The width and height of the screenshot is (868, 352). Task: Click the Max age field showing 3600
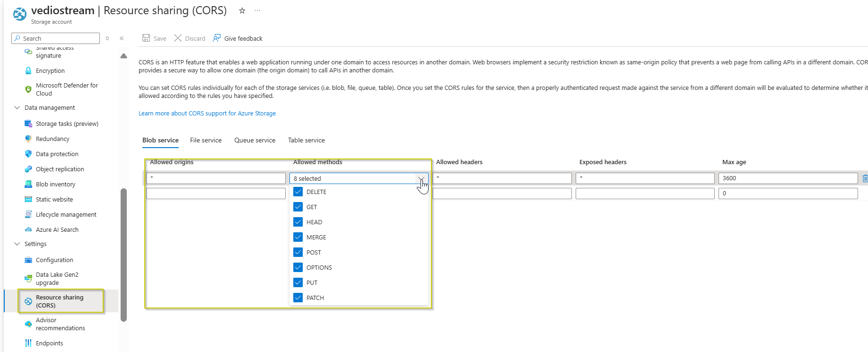click(788, 178)
